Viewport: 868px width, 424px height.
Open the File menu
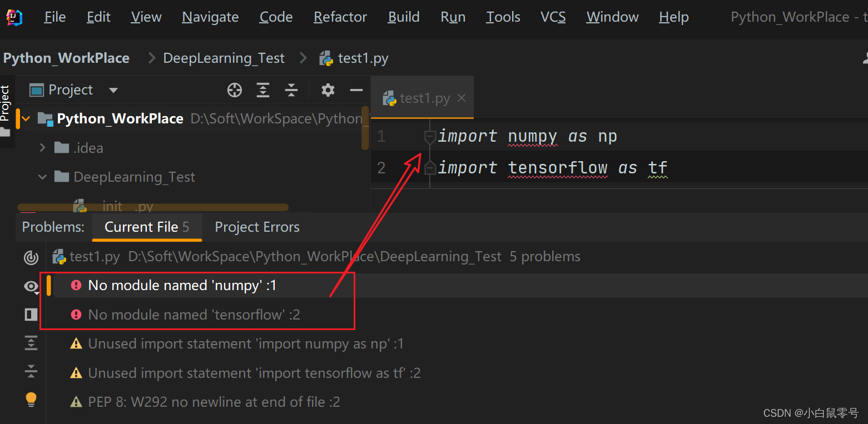point(55,17)
